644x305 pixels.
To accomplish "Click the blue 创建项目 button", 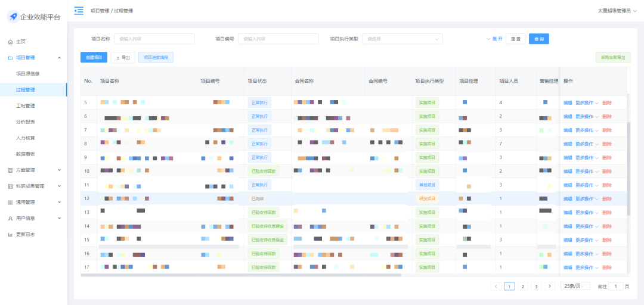I will point(94,58).
